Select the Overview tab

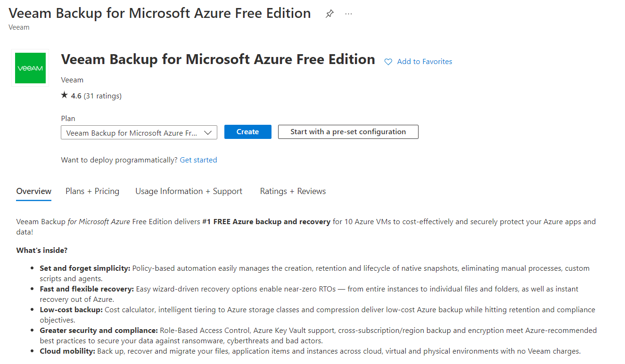click(33, 191)
